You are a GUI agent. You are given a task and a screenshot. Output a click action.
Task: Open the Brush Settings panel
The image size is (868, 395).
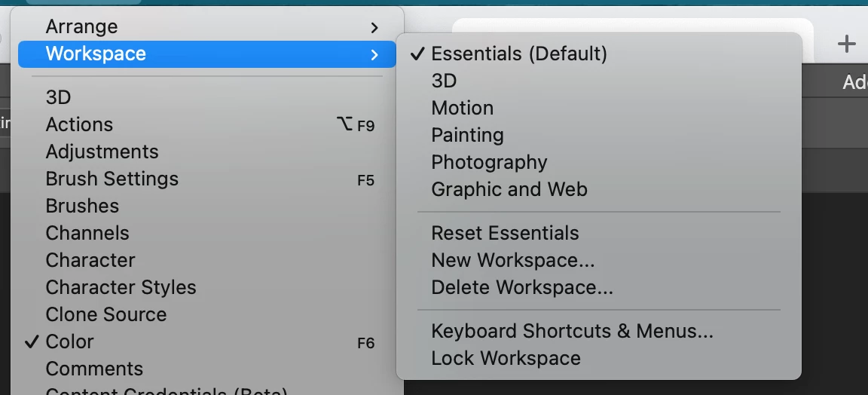pyautogui.click(x=112, y=179)
